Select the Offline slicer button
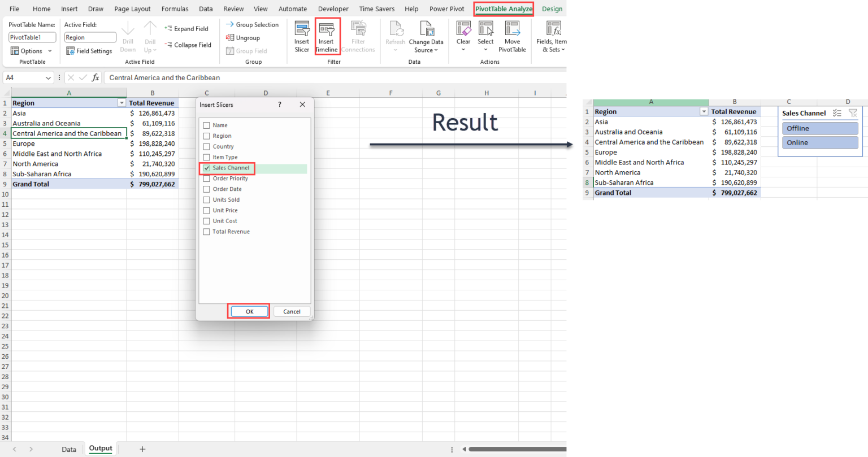 pos(820,128)
